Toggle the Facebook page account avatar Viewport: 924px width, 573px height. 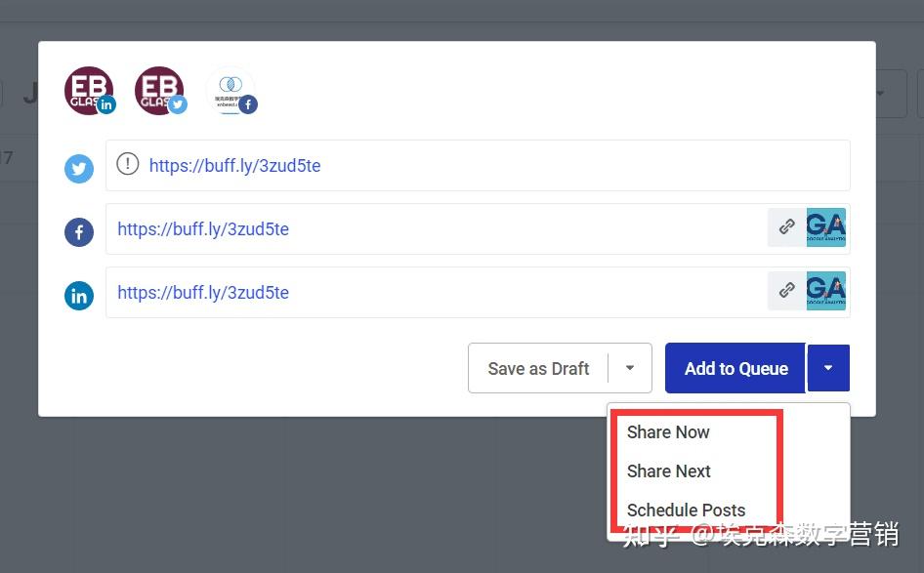click(x=231, y=91)
